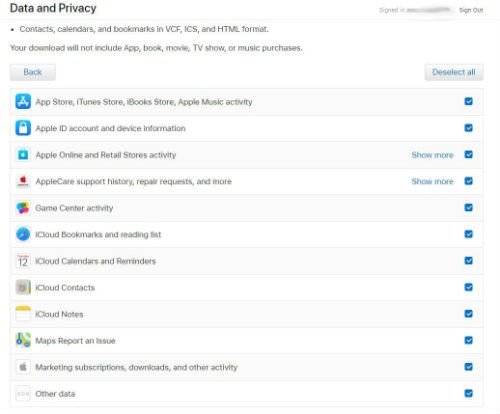Click the Safari compass icon for iCloud Bookmarks

pos(23,234)
